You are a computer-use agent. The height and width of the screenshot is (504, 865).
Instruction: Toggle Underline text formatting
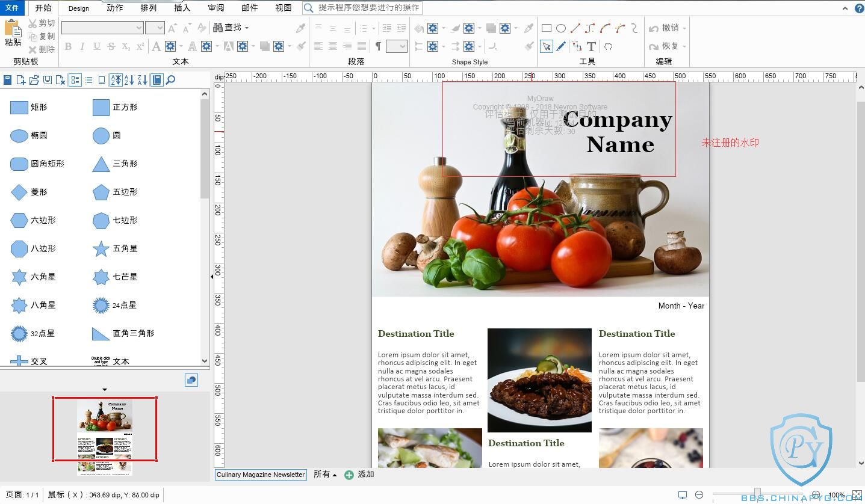(97, 46)
